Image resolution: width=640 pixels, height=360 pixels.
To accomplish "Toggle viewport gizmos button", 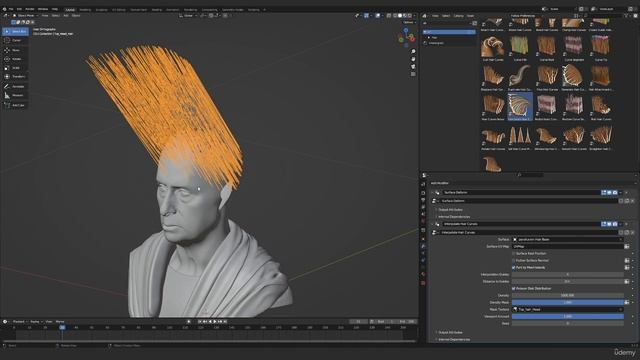I will pos(367,16).
